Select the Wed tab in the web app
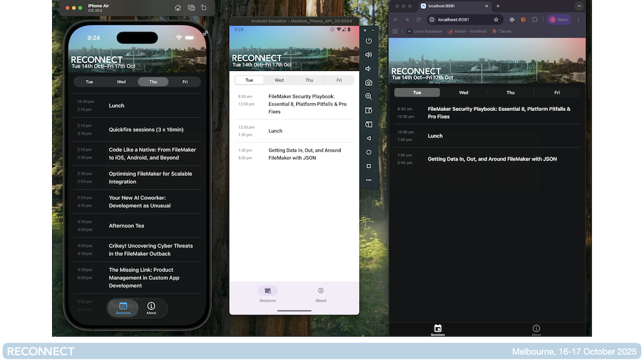 point(464,92)
